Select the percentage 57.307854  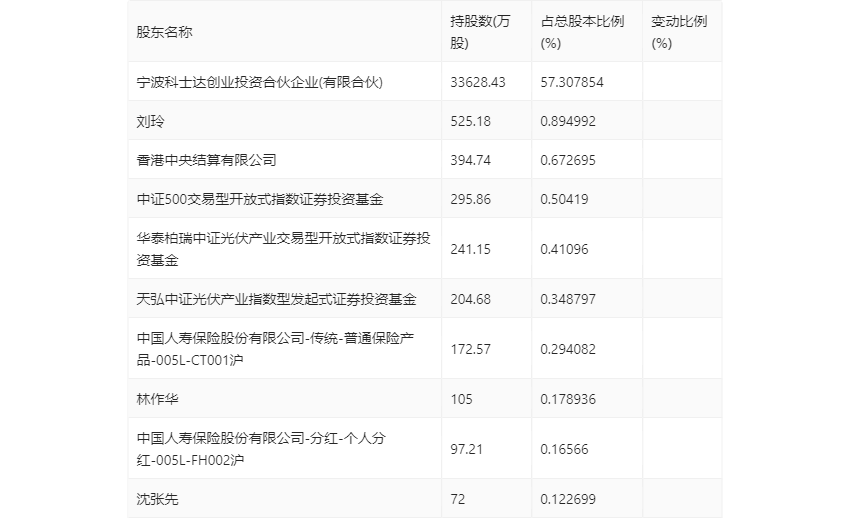pyautogui.click(x=572, y=82)
